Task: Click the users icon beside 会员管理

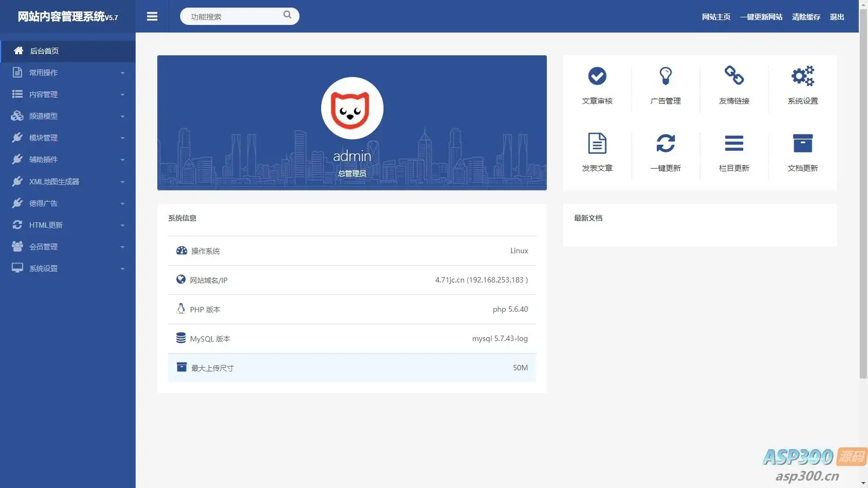Action: (17, 246)
